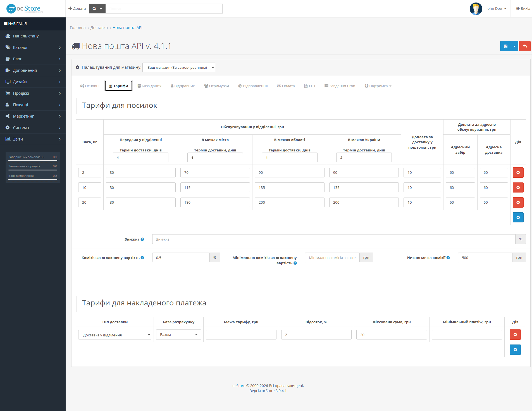The height and width of the screenshot is (411, 532).
Task: Click help icon for Мінімальна комісія
Action: [295, 263]
